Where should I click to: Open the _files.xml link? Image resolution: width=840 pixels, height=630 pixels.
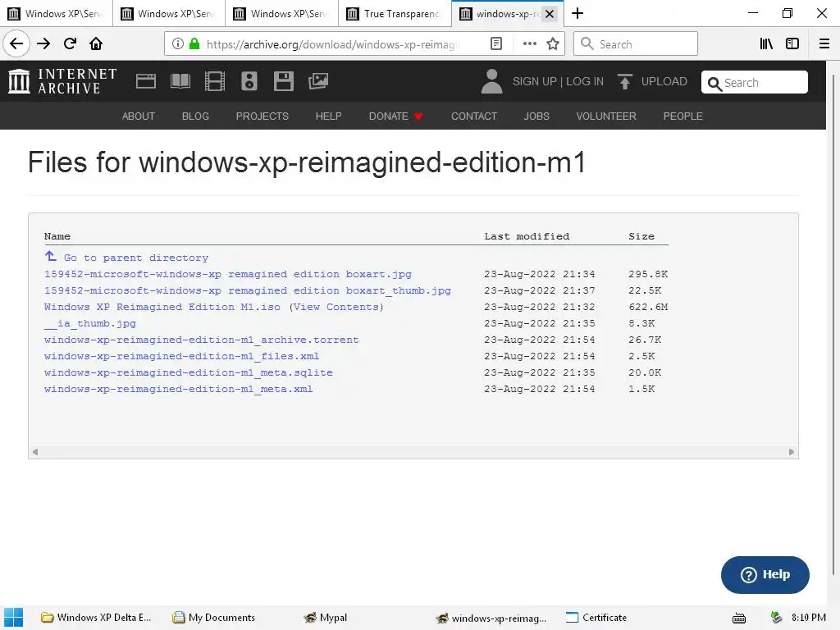(x=181, y=356)
